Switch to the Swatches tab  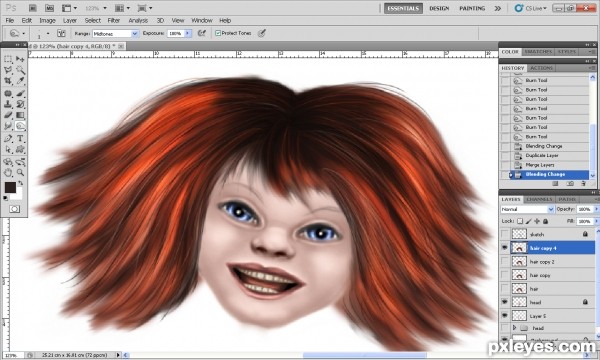tap(538, 52)
